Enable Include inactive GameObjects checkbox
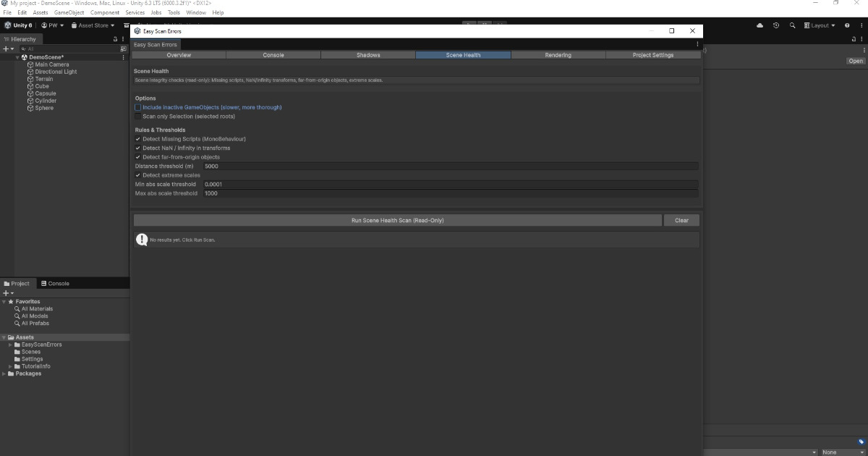This screenshot has width=868, height=456. [137, 107]
